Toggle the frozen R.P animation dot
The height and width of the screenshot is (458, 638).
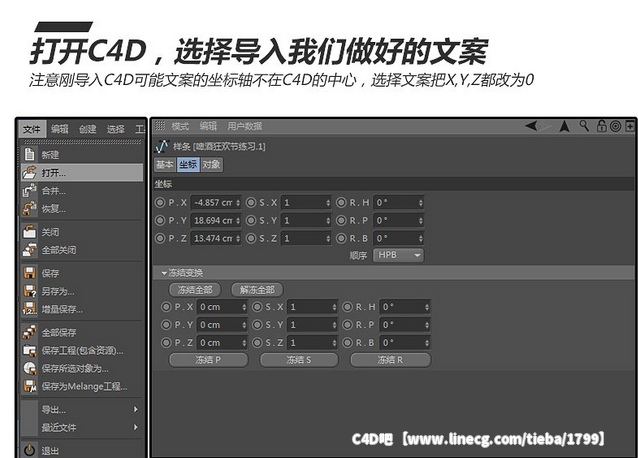pyautogui.click(x=347, y=325)
